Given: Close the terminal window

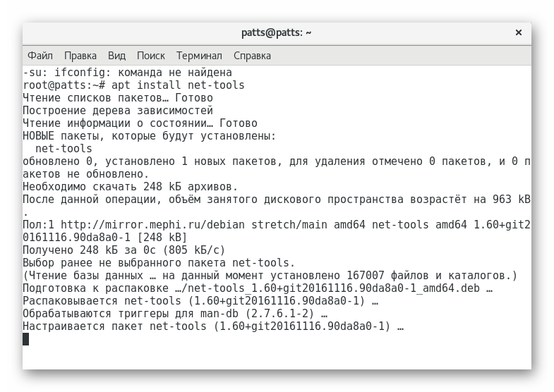Looking at the screenshot, I should tap(518, 32).
